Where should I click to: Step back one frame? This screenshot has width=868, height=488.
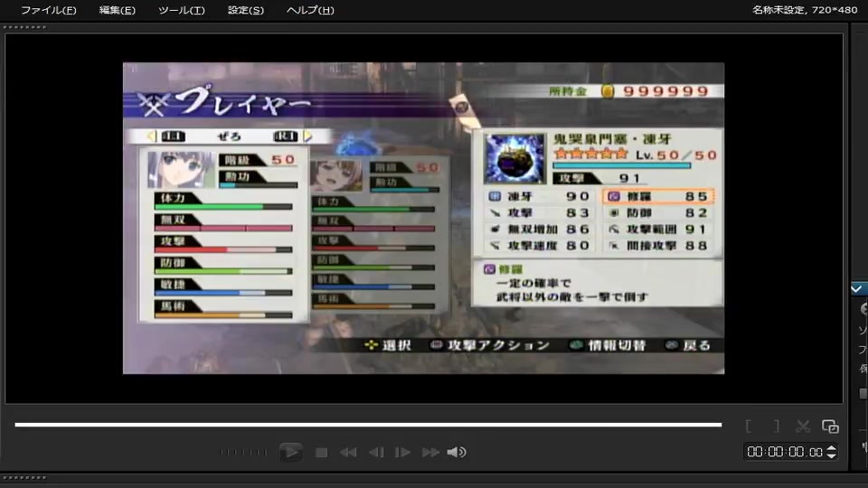click(x=376, y=453)
